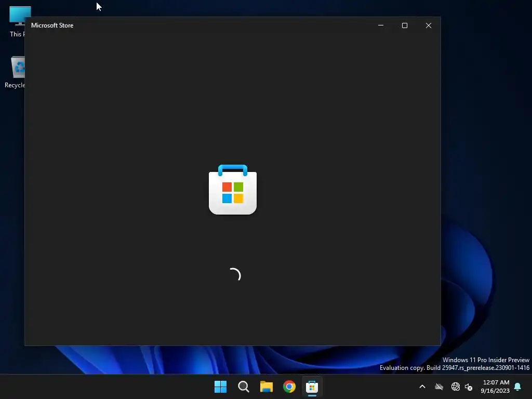Image resolution: width=532 pixels, height=399 pixels.
Task: Select Microsoft Store taskbar icon
Action: click(312, 387)
